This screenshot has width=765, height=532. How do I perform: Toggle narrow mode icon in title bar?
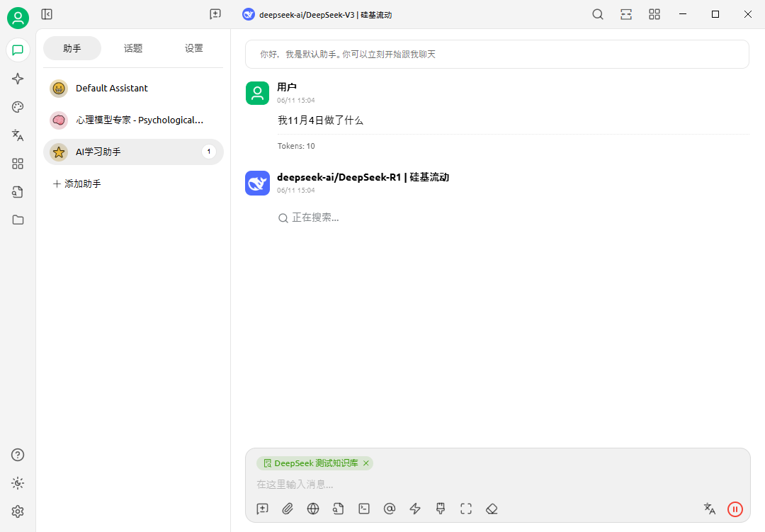pyautogui.click(x=626, y=14)
